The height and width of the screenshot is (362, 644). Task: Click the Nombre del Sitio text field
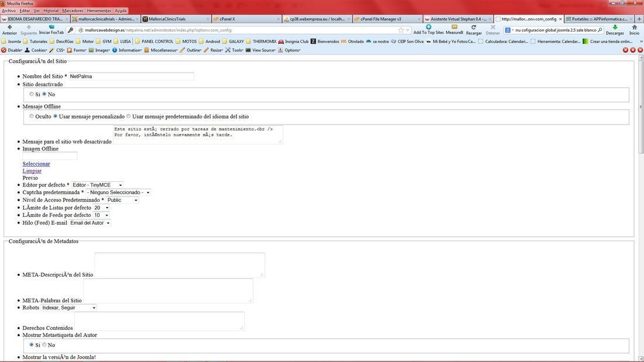pyautogui.click(x=131, y=77)
